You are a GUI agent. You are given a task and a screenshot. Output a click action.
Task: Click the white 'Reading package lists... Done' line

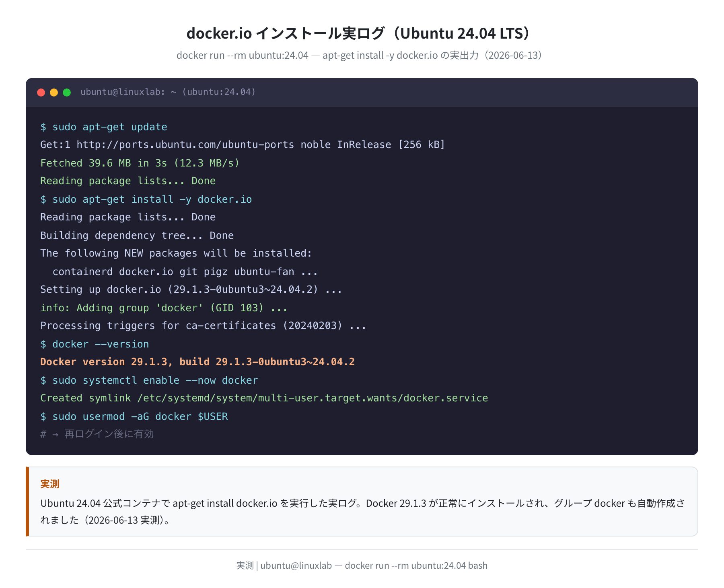pyautogui.click(x=128, y=217)
